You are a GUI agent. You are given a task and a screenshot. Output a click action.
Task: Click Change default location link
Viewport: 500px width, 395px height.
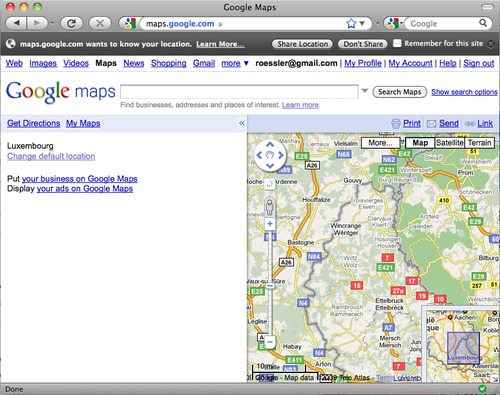tap(51, 156)
